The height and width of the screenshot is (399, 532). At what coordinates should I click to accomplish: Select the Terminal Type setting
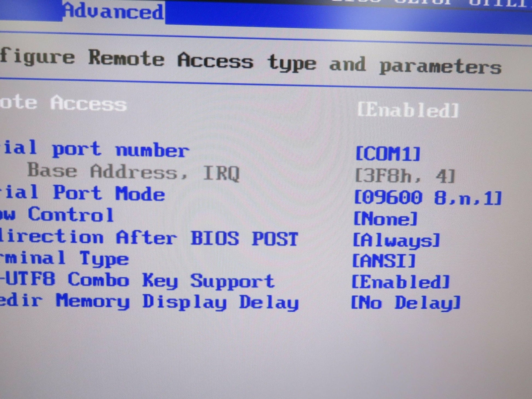(64, 259)
